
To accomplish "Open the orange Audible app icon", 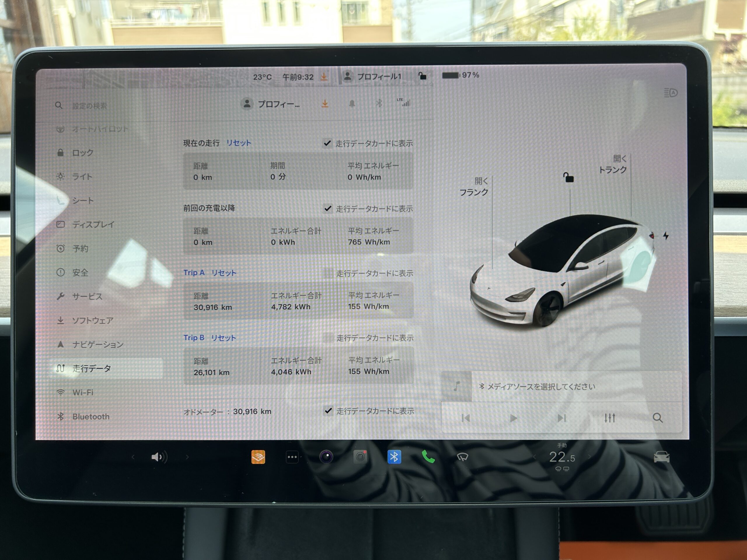I will pos(258,457).
